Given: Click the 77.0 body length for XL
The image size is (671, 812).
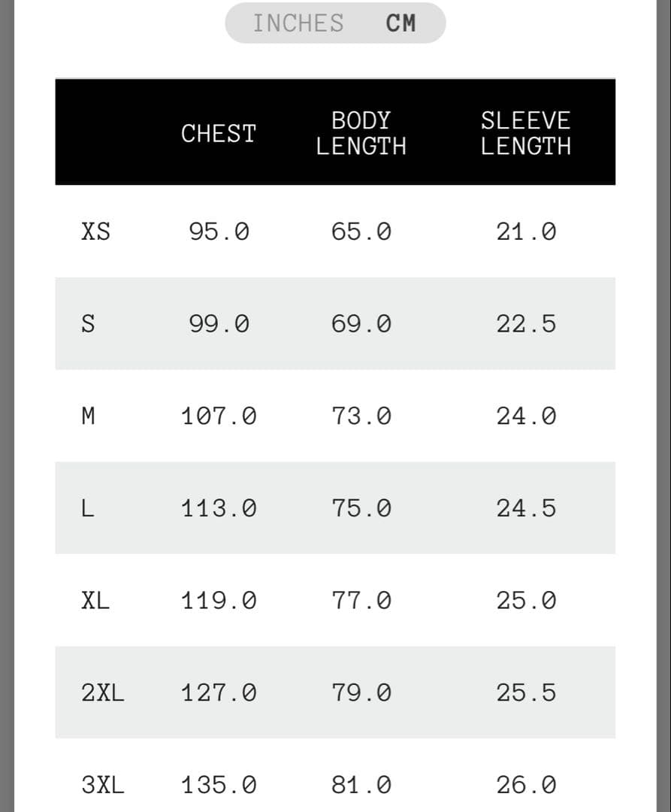Looking at the screenshot, I should pyautogui.click(x=361, y=601).
